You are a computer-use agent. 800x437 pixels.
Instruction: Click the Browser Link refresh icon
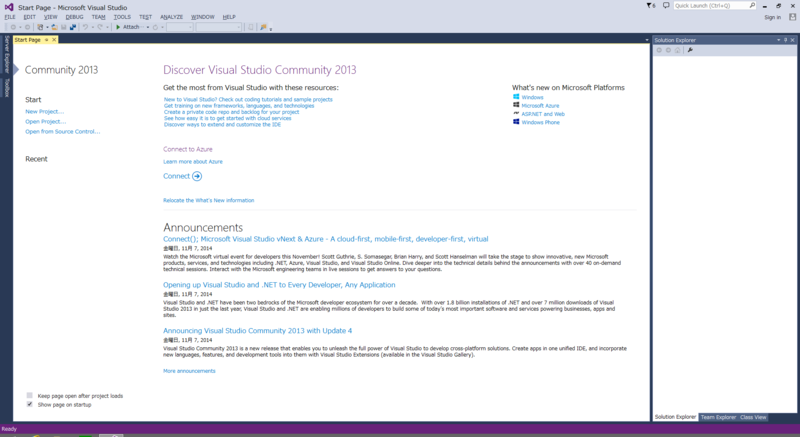[x=155, y=27]
